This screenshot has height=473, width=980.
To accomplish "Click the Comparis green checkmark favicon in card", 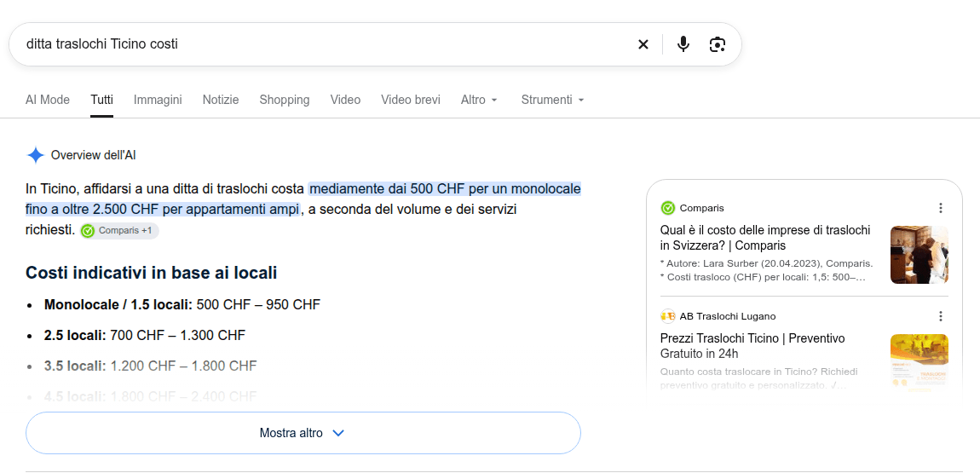I will pyautogui.click(x=667, y=208).
